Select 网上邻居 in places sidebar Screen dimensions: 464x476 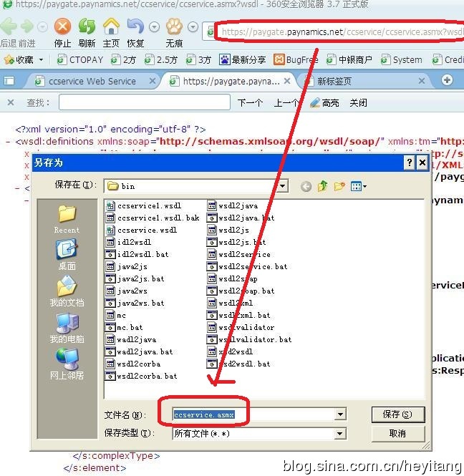click(x=67, y=364)
